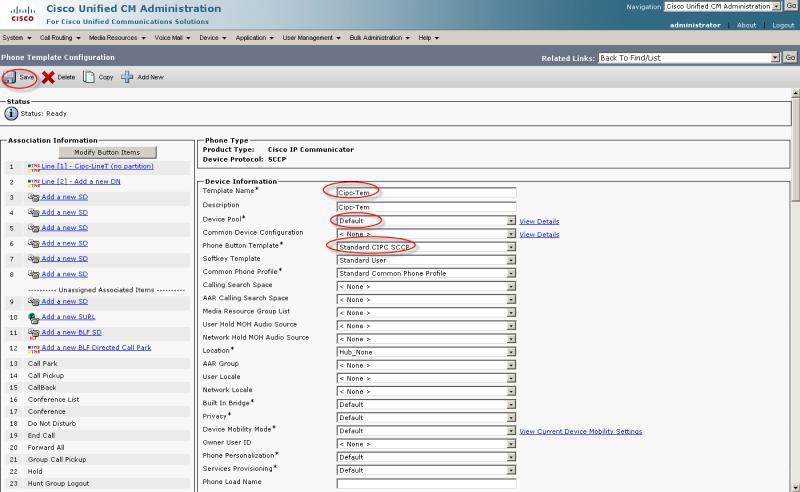The width and height of the screenshot is (800, 492).
Task: Click in the Description field
Action: tap(427, 207)
